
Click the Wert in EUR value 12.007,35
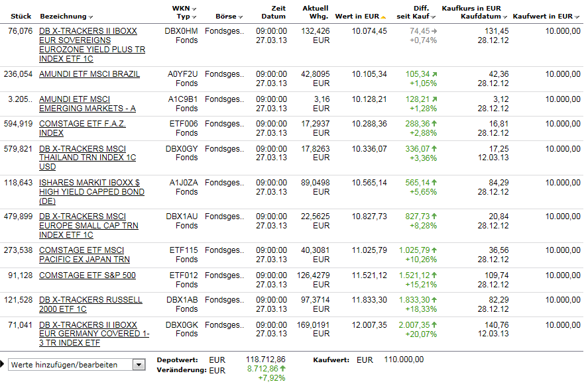pyautogui.click(x=369, y=324)
